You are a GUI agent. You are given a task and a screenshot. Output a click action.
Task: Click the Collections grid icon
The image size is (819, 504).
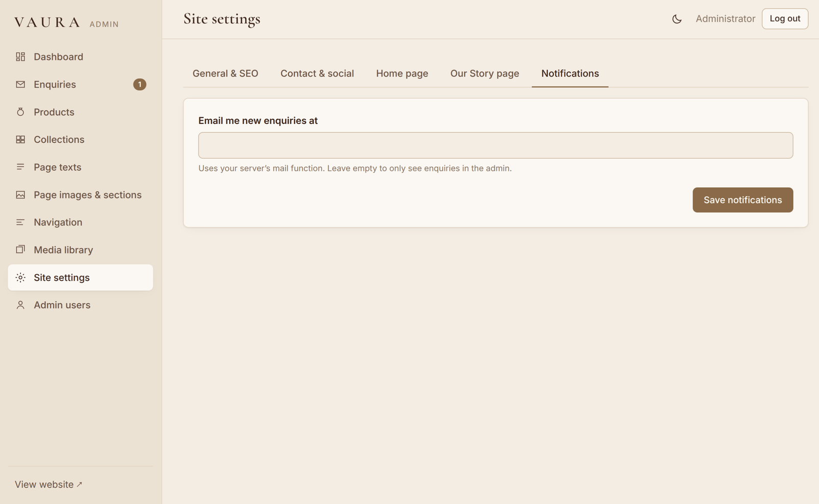(x=20, y=140)
